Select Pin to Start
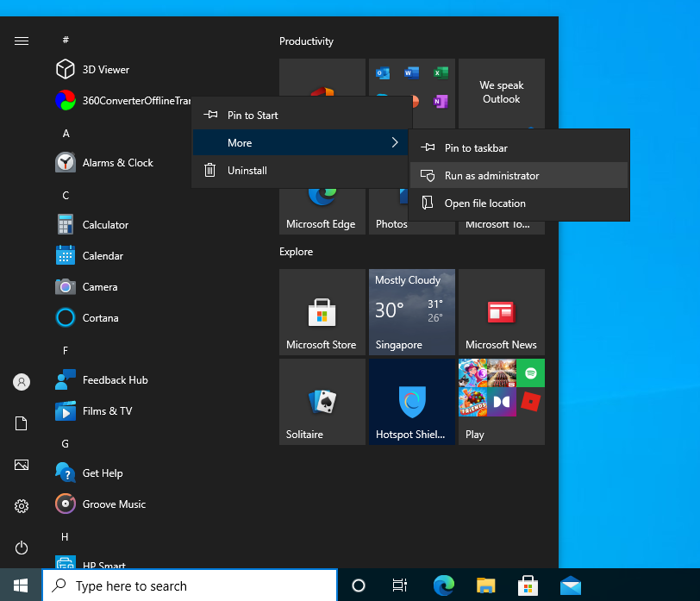The width and height of the screenshot is (700, 601). pyautogui.click(x=301, y=116)
